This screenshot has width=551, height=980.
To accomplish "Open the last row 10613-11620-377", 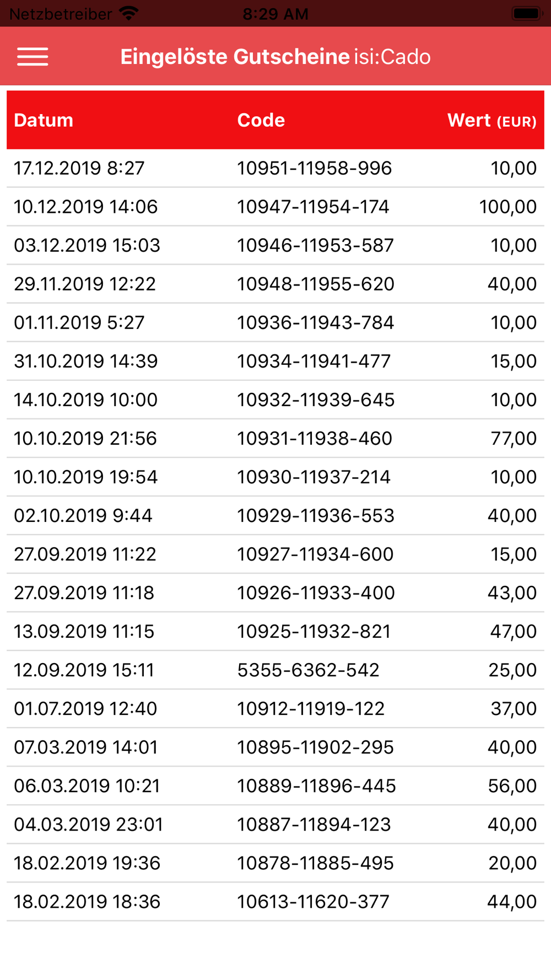I will point(275,901).
